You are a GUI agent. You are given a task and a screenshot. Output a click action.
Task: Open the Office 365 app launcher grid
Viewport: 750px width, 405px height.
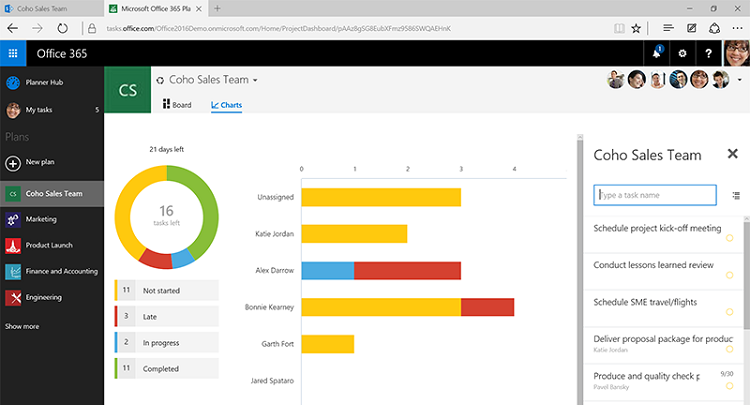(x=13, y=53)
